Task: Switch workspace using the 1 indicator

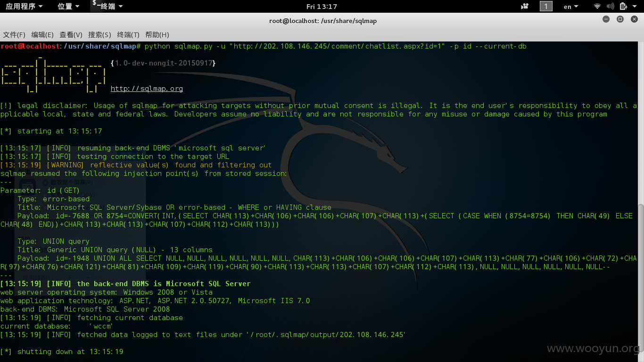Action: point(546,7)
